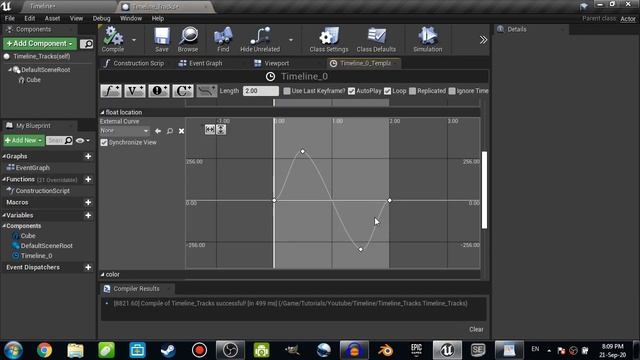Toggle Use Last Keyframe checkbox
The height and width of the screenshot is (360, 640).
click(287, 91)
